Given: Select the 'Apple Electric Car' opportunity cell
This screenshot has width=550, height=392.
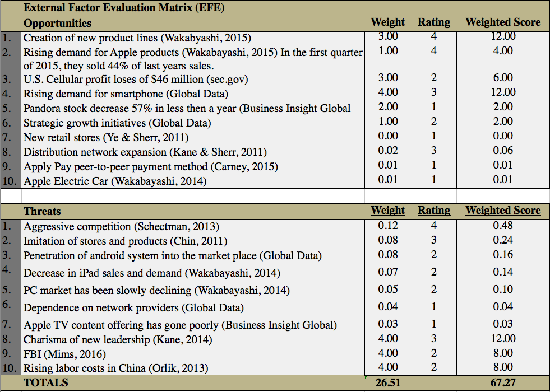Looking at the screenshot, I should [x=115, y=181].
